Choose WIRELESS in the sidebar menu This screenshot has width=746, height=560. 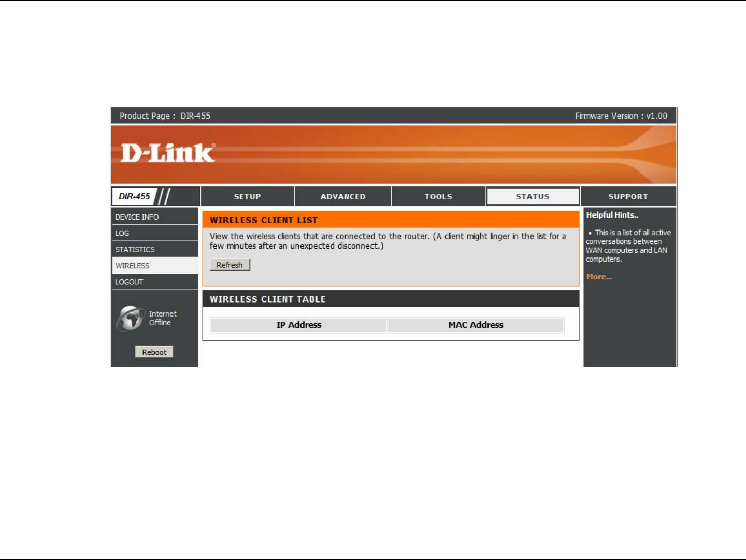pyautogui.click(x=155, y=266)
